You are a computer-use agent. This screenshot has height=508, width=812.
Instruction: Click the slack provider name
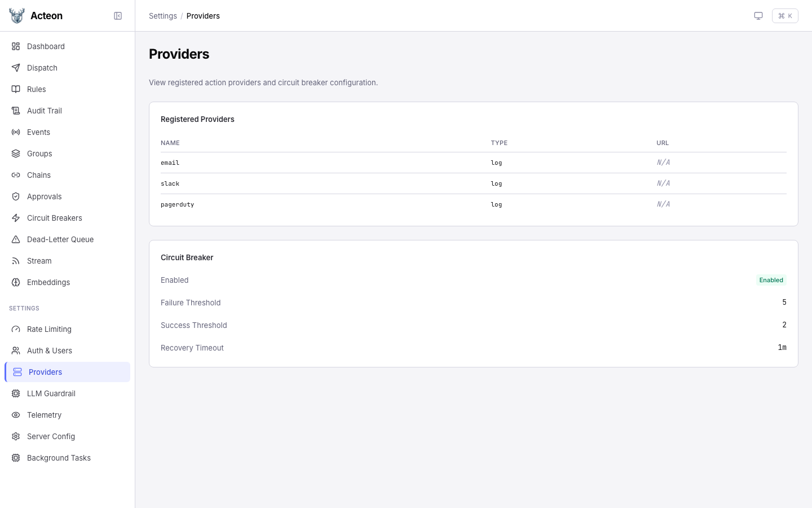click(x=170, y=183)
